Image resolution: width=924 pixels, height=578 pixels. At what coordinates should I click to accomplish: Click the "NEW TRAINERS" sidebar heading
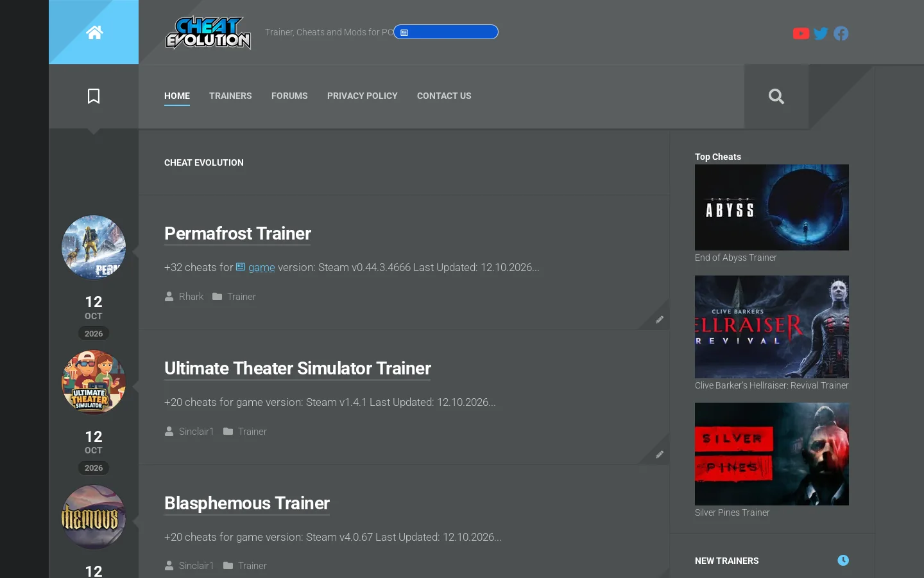tap(727, 561)
